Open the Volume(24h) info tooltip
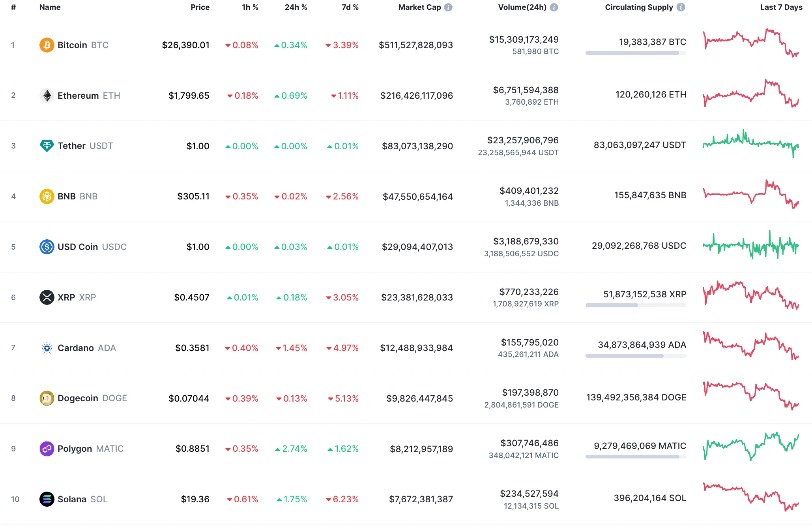 [554, 7]
